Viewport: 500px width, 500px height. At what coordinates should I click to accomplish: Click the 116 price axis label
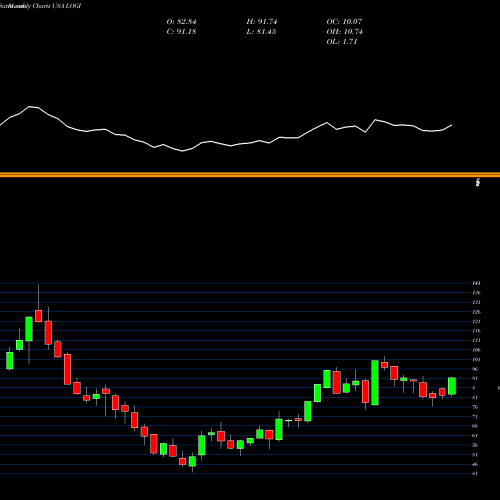point(476,331)
